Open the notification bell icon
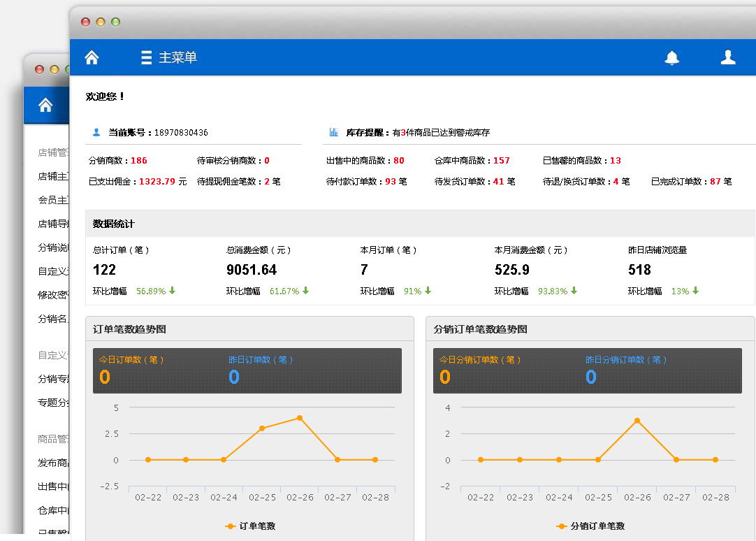This screenshot has width=756, height=541. pyautogui.click(x=671, y=57)
